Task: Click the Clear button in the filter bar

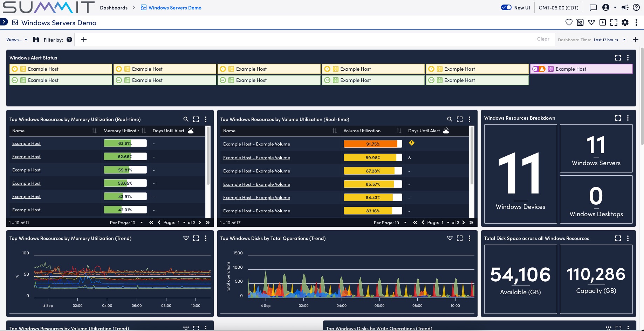Action: coord(543,39)
